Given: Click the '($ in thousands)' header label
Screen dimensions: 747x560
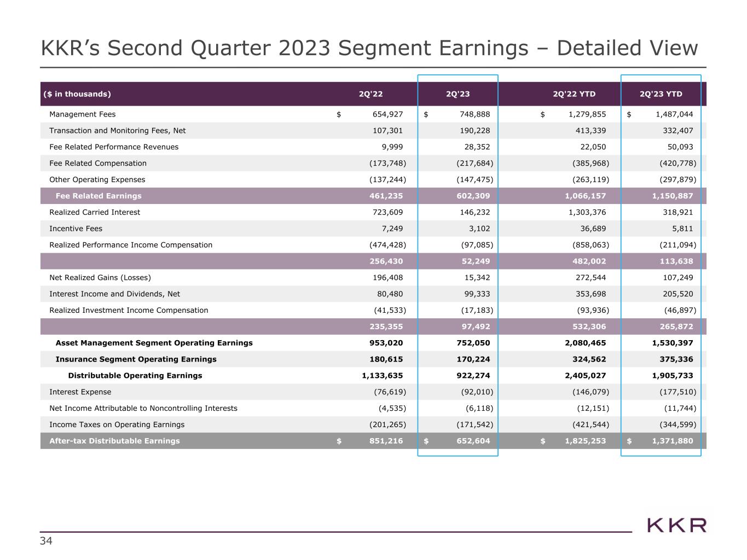Looking at the screenshot, I should pos(77,94).
